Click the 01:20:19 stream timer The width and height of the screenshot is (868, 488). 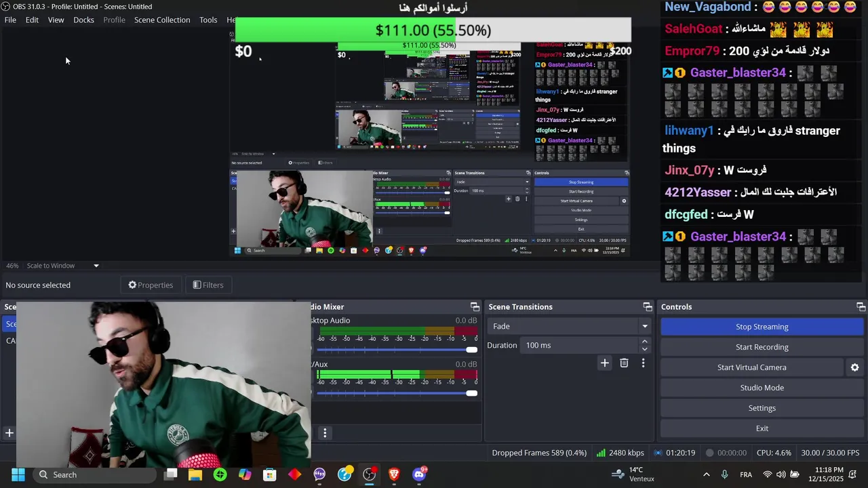[x=674, y=453]
